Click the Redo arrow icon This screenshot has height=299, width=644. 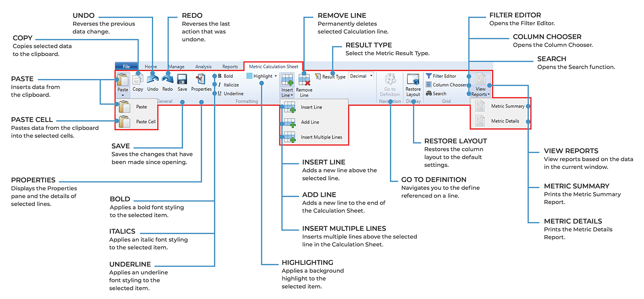click(x=168, y=79)
